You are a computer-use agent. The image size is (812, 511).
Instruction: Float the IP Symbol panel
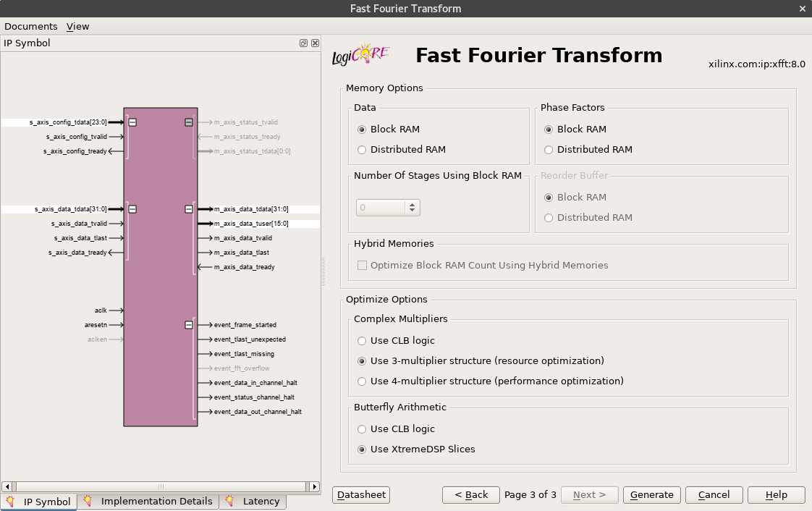(303, 43)
